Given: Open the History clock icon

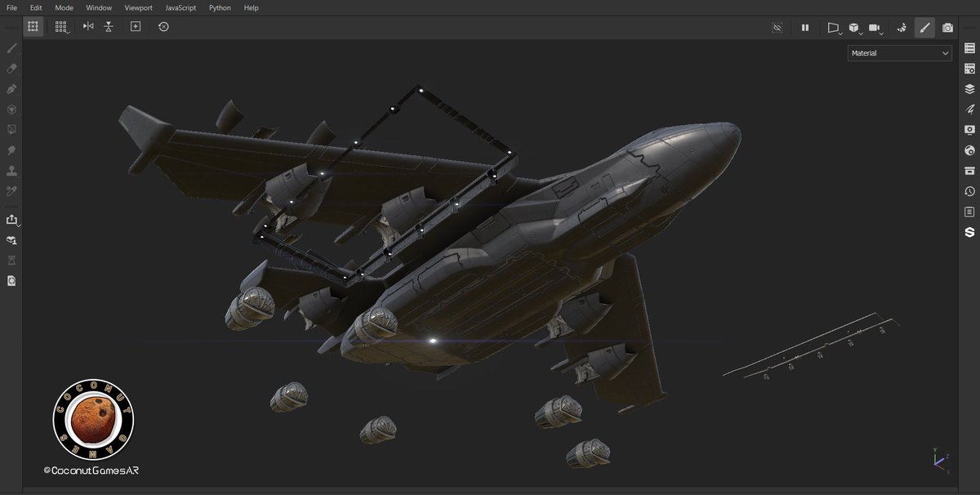Looking at the screenshot, I should tap(969, 191).
